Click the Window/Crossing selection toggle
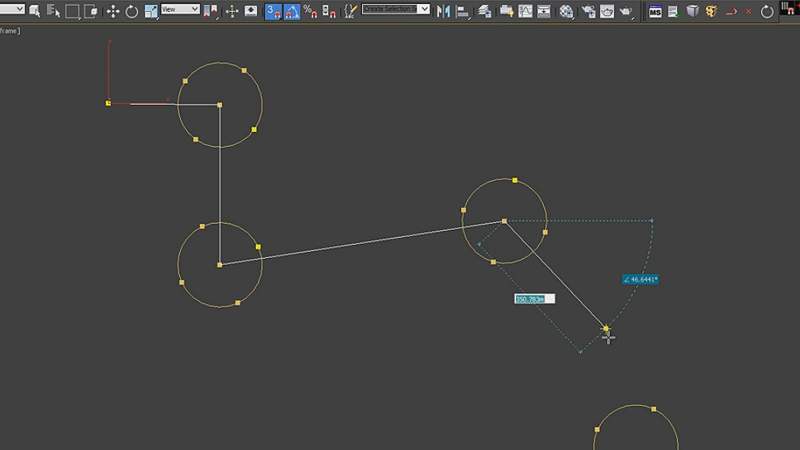The width and height of the screenshot is (800, 450). pyautogui.click(x=92, y=10)
